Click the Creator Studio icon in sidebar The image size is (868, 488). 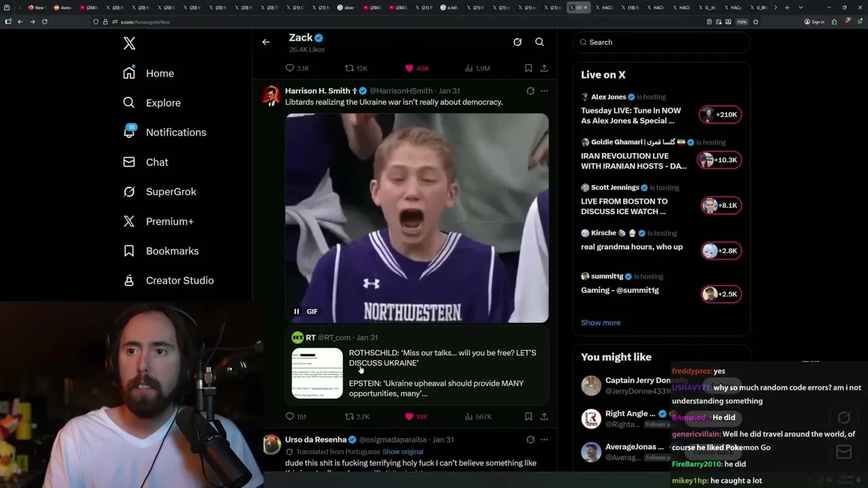[x=129, y=281]
